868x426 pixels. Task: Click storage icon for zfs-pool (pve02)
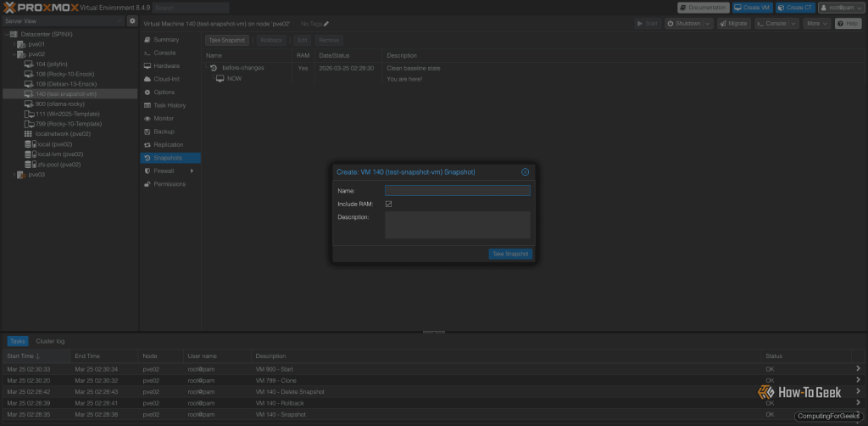pos(30,165)
